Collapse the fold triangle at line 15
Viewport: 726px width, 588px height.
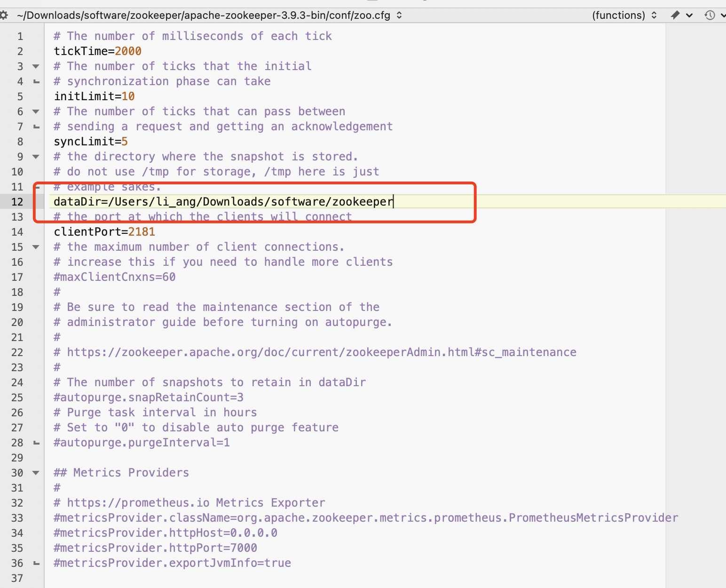pyautogui.click(x=36, y=247)
